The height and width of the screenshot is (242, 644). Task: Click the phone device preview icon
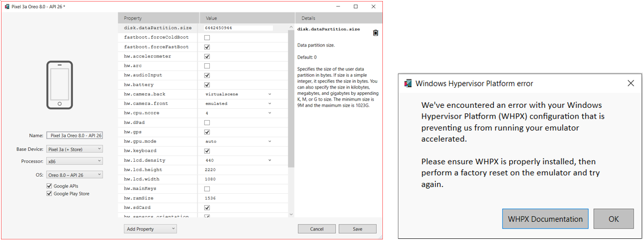pyautogui.click(x=60, y=85)
